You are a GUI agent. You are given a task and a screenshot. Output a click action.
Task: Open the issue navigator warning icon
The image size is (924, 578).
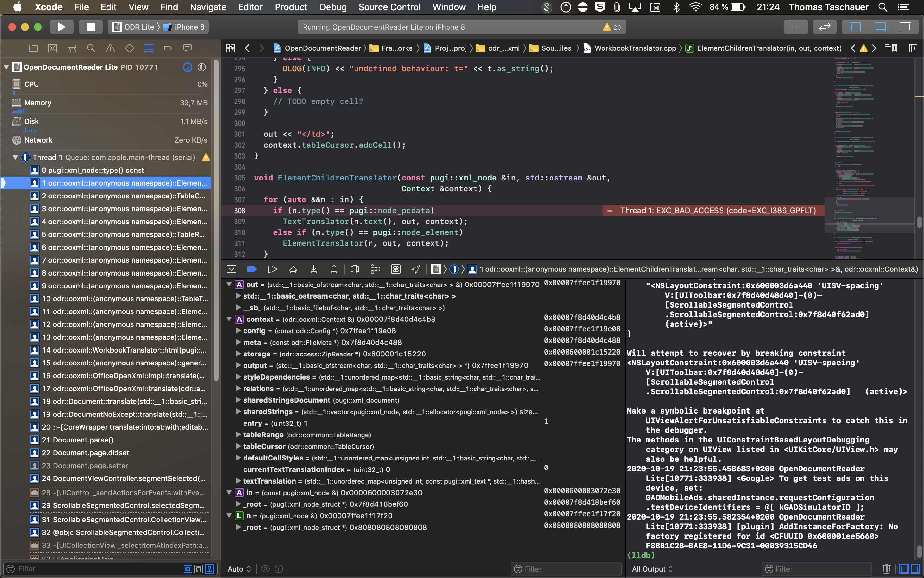pos(110,48)
